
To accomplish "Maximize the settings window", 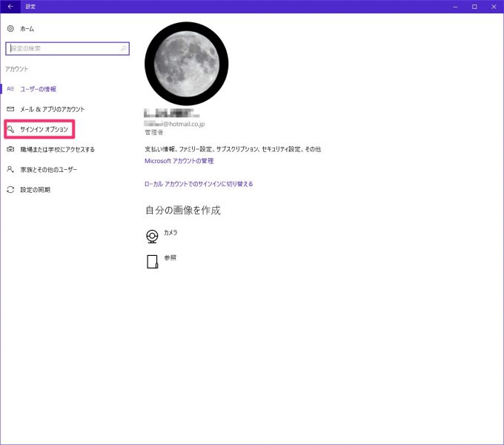I will [474, 7].
